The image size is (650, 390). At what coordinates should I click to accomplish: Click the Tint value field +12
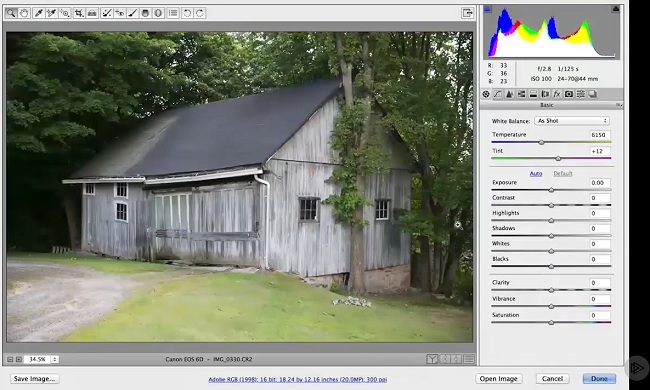pos(599,151)
